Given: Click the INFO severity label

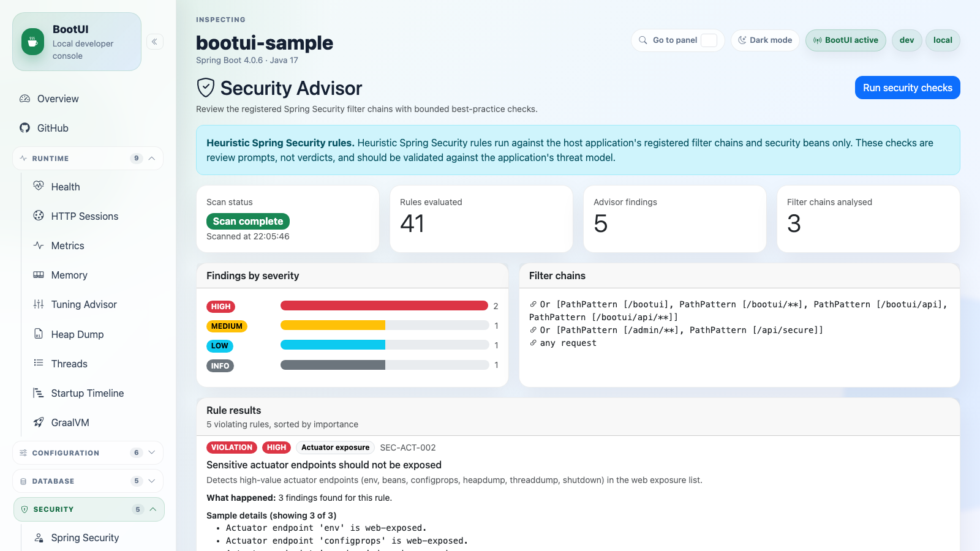Looking at the screenshot, I should pyautogui.click(x=220, y=366).
